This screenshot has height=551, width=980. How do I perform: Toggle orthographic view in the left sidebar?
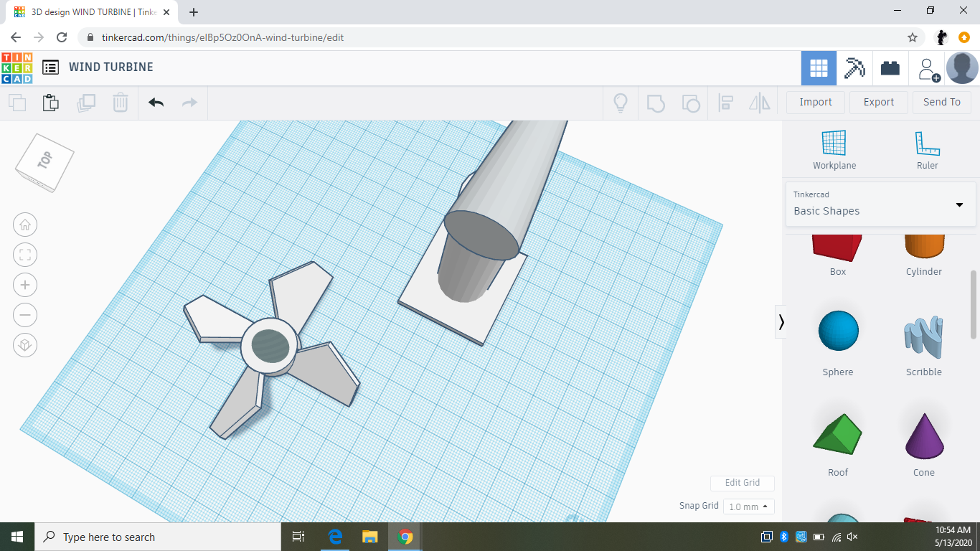[25, 345]
